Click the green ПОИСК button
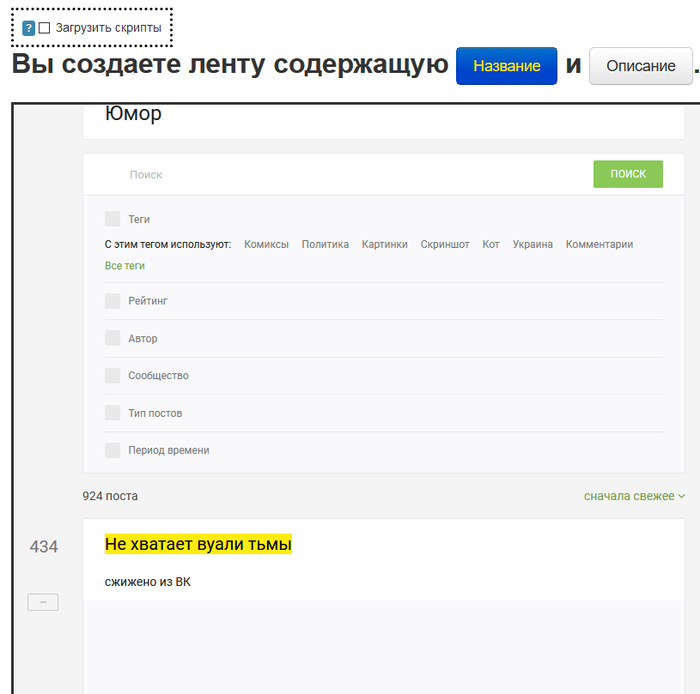This screenshot has width=700, height=694. tap(628, 174)
